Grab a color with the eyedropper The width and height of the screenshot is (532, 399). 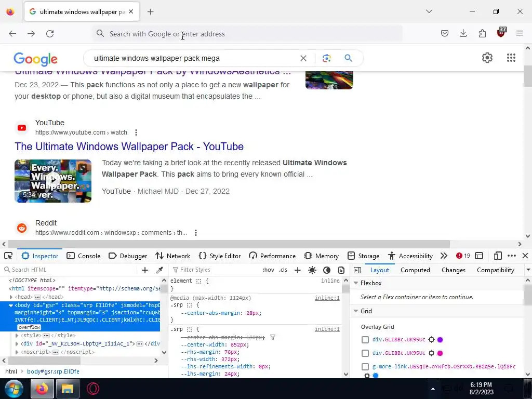[x=159, y=270]
